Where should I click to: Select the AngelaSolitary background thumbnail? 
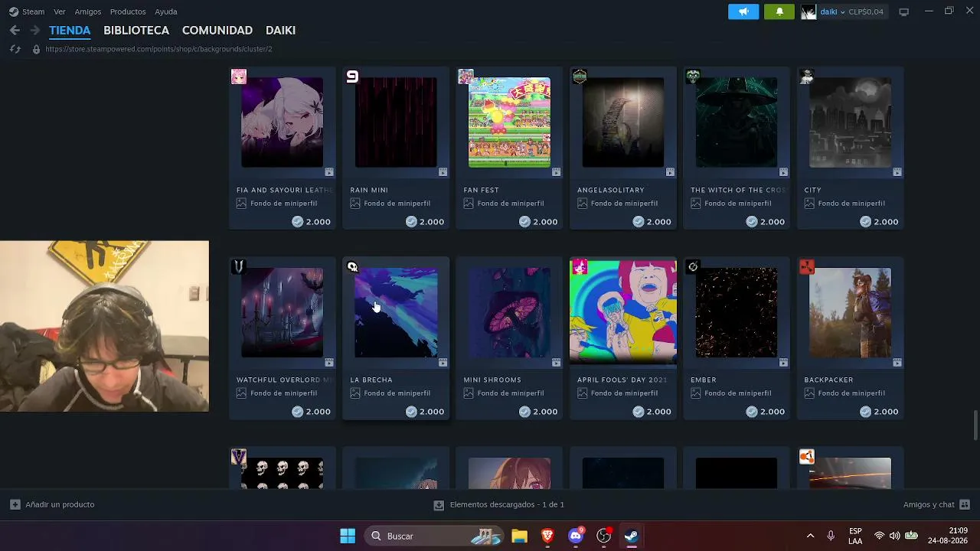click(x=622, y=122)
